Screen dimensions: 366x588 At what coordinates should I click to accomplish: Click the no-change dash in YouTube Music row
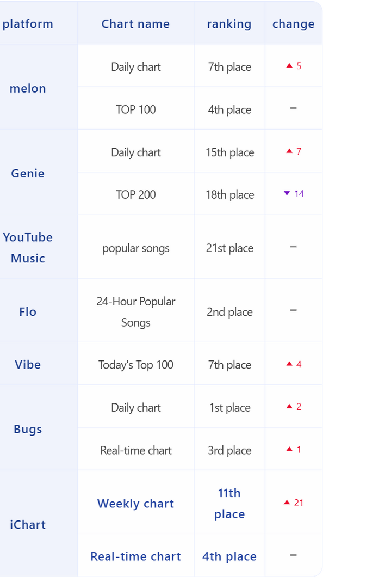tap(293, 247)
